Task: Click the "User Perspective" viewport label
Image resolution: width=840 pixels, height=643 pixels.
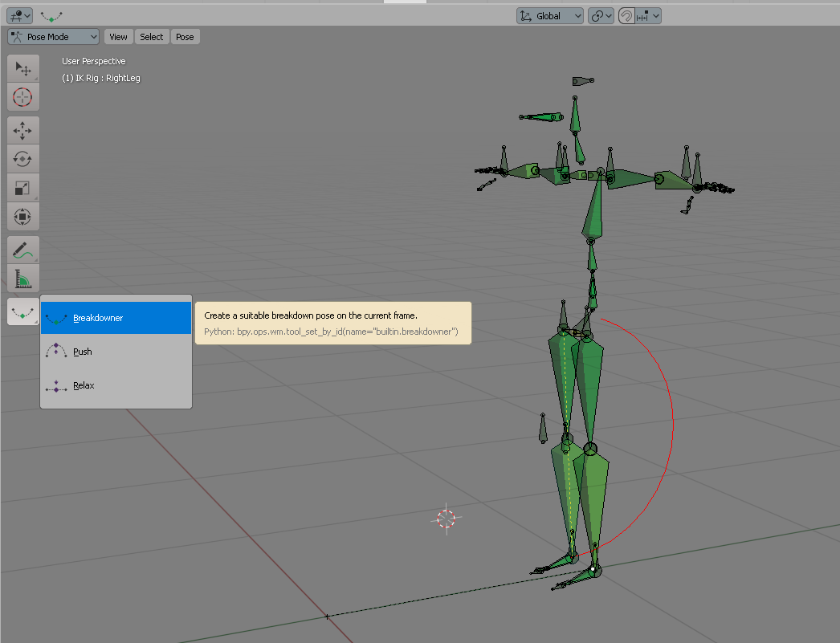Action: (x=94, y=61)
